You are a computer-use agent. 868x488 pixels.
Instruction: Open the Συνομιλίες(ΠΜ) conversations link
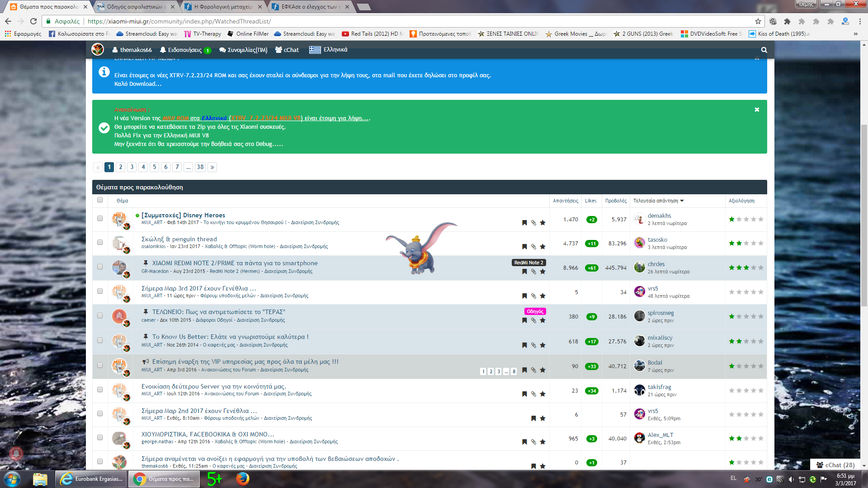tap(243, 50)
